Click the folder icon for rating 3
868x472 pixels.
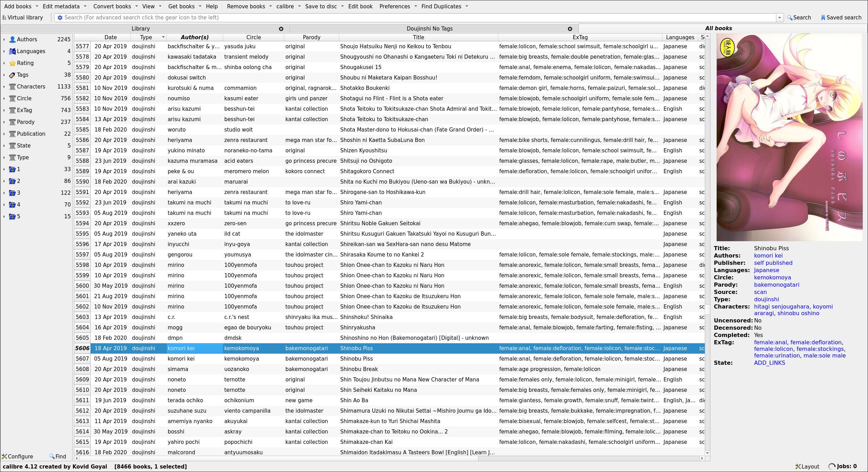[12, 193]
